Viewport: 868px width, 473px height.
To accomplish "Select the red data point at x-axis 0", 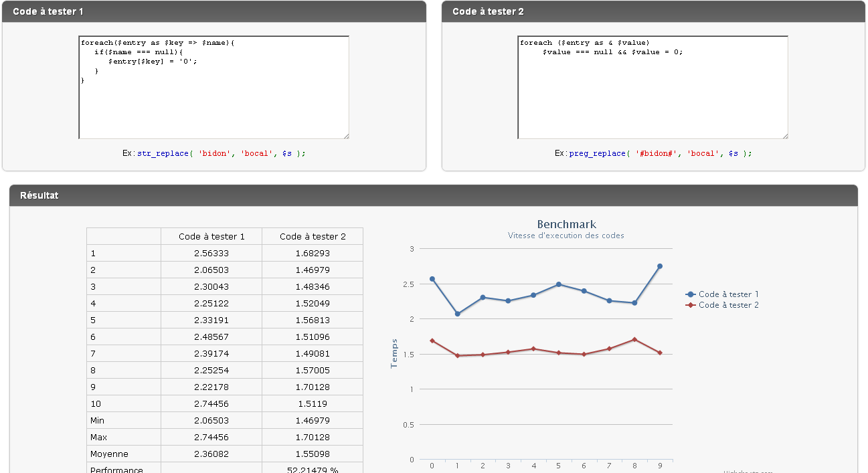I will 432,341.
